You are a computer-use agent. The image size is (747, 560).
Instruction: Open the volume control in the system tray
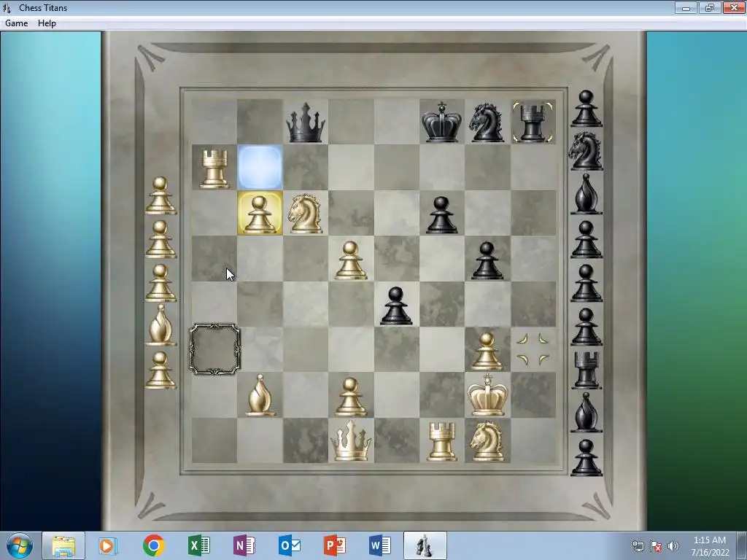tap(673, 546)
